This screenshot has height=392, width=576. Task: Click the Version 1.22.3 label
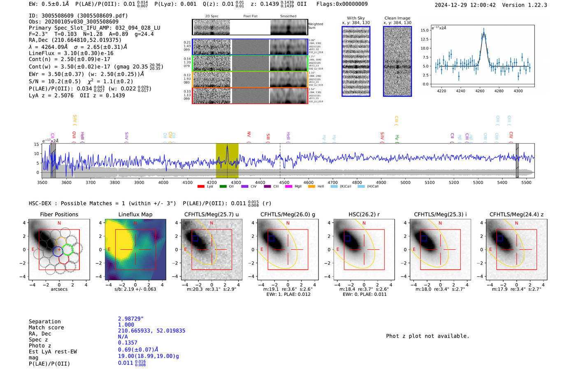pyautogui.click(x=525, y=5)
